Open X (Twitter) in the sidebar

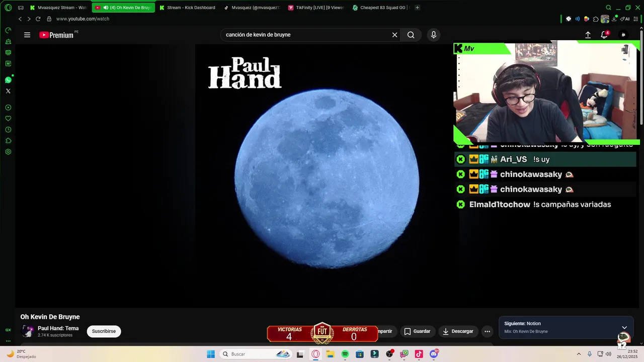[8, 91]
